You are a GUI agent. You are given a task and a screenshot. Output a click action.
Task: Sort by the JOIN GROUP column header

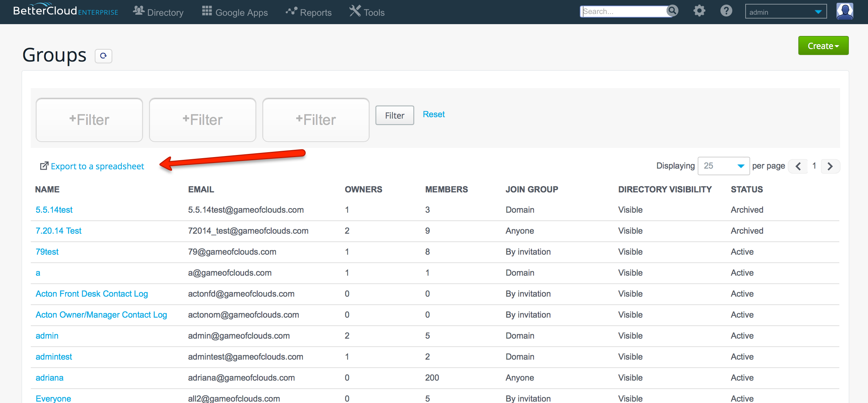point(532,189)
